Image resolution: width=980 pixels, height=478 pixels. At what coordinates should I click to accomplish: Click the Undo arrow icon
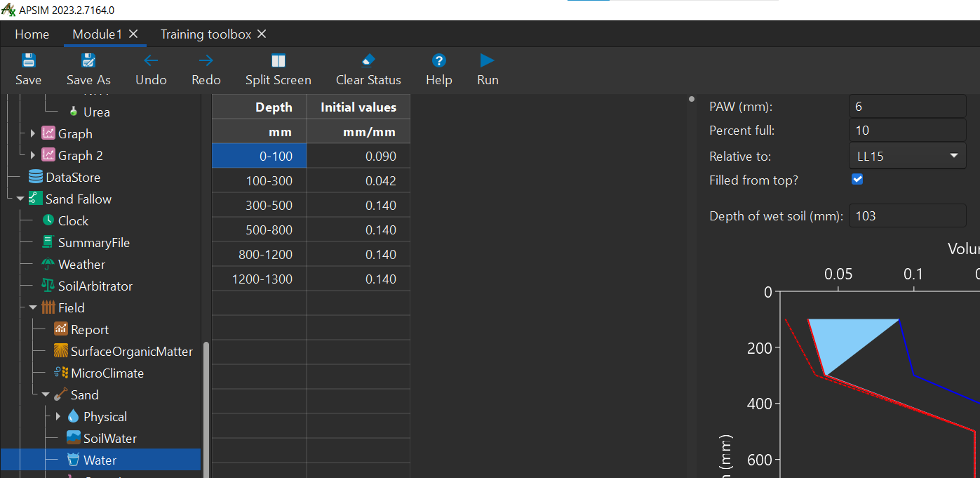click(151, 60)
